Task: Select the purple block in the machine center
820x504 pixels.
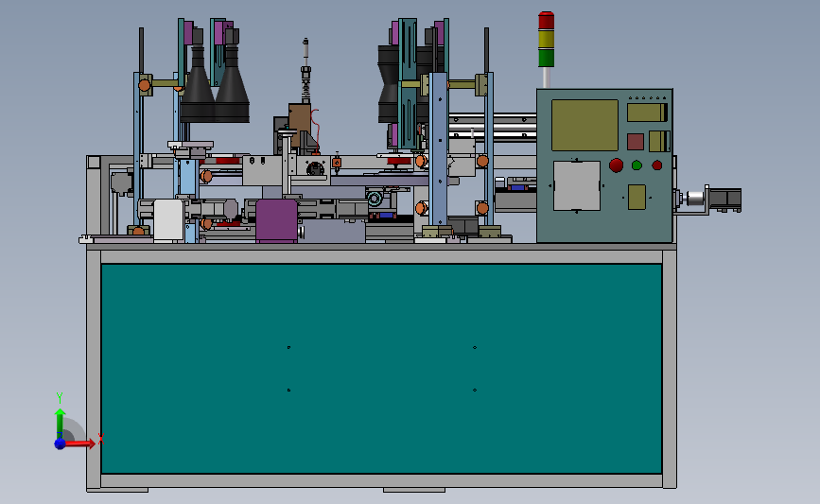Action: (x=277, y=220)
